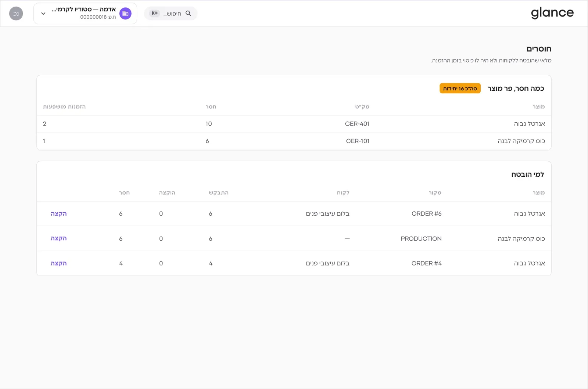The image size is (588, 389).
Task: Expand the אדמה organization switcher chevron
Action: tap(43, 14)
